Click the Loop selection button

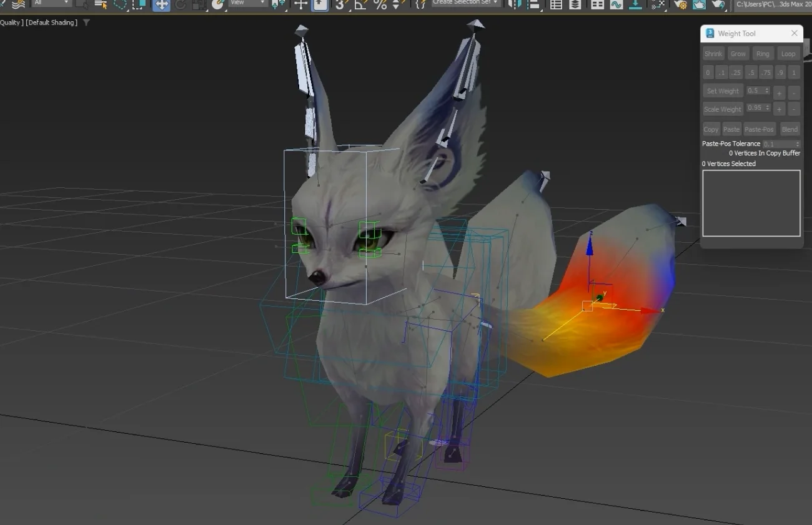click(789, 54)
